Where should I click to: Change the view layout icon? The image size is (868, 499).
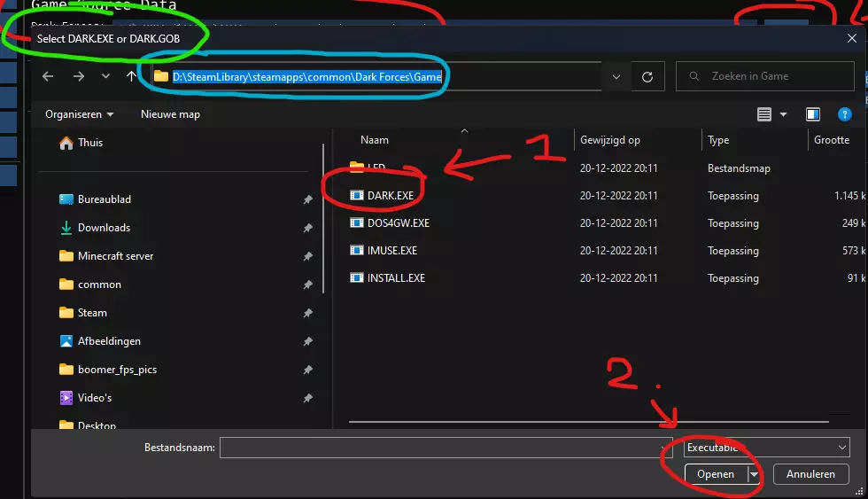pos(763,114)
